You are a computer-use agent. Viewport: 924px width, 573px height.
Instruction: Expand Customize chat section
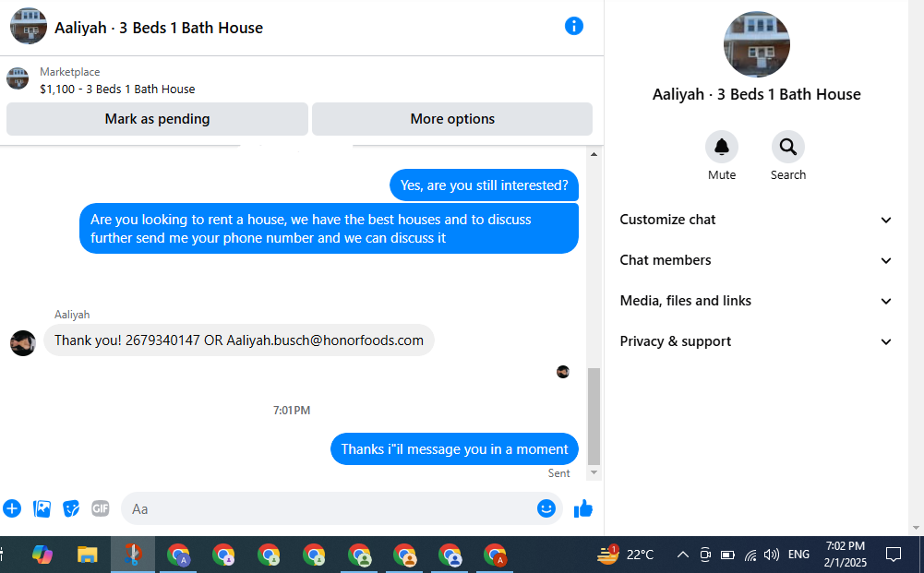tap(756, 220)
